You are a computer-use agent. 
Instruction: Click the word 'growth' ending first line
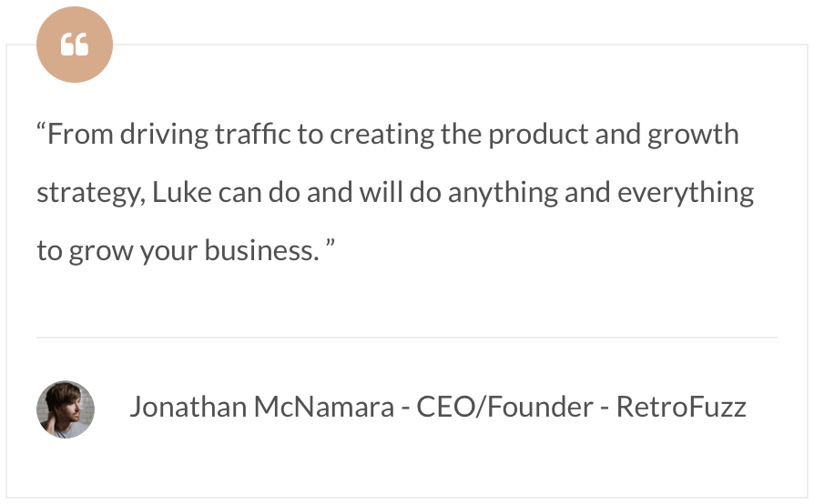point(693,136)
